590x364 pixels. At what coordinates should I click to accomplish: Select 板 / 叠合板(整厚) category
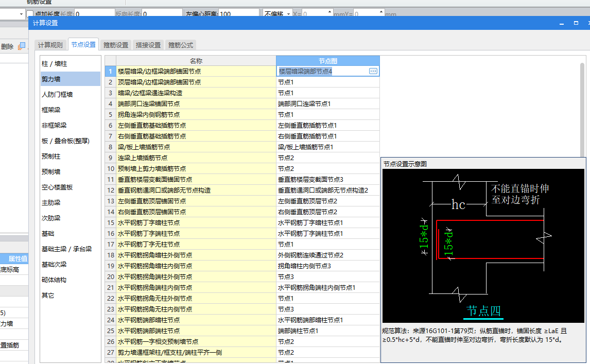tap(71, 141)
